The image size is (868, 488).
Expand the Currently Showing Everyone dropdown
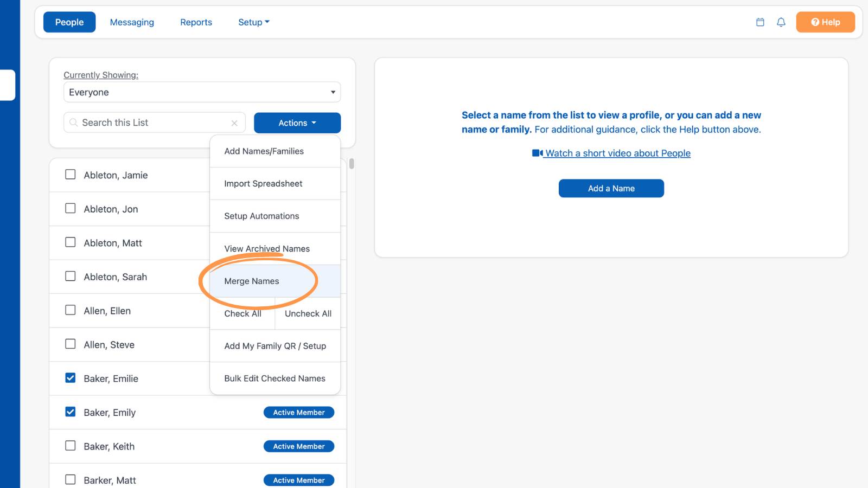(202, 92)
